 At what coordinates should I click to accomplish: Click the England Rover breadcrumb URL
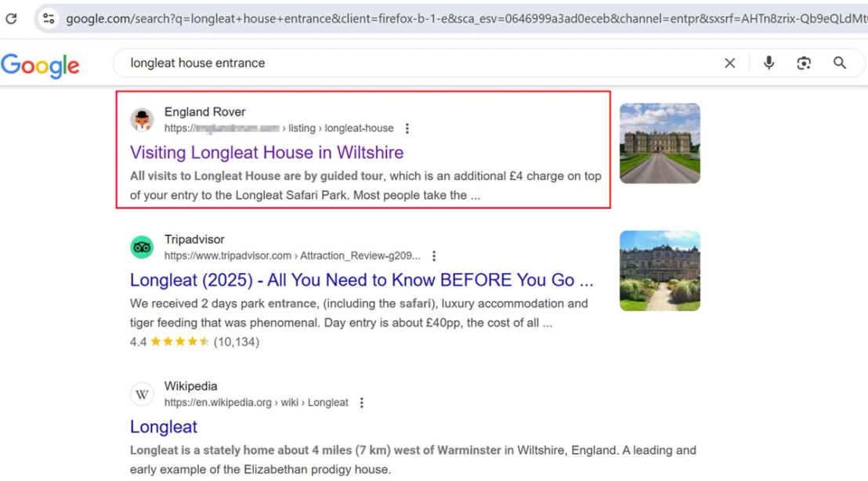(x=279, y=128)
